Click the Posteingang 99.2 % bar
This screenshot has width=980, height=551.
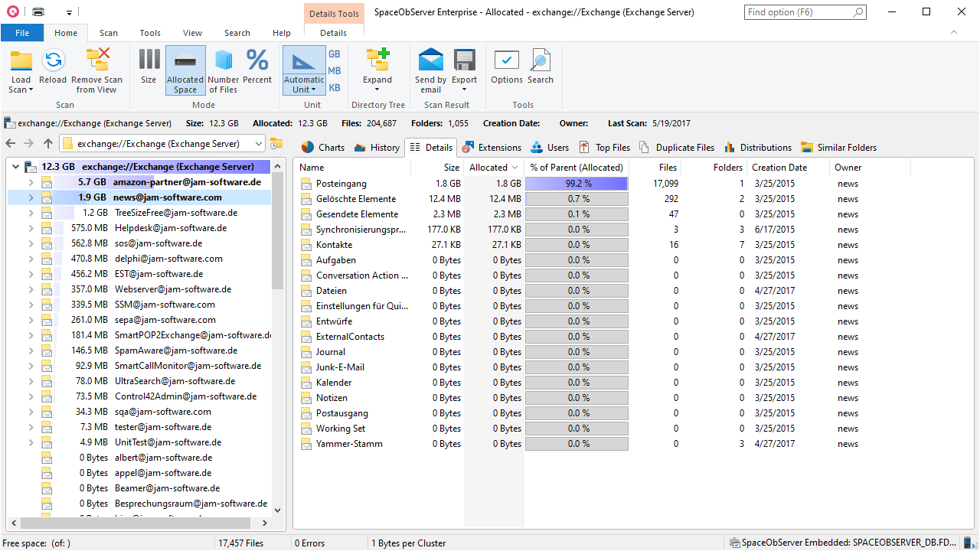pos(577,184)
